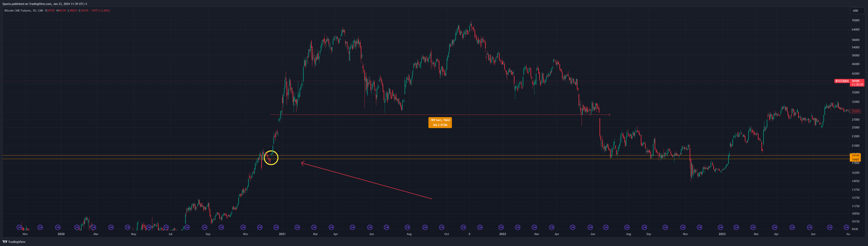This screenshot has width=868, height=246.
Task: Click the 2020 year label on the time axis
Action: [61, 234]
